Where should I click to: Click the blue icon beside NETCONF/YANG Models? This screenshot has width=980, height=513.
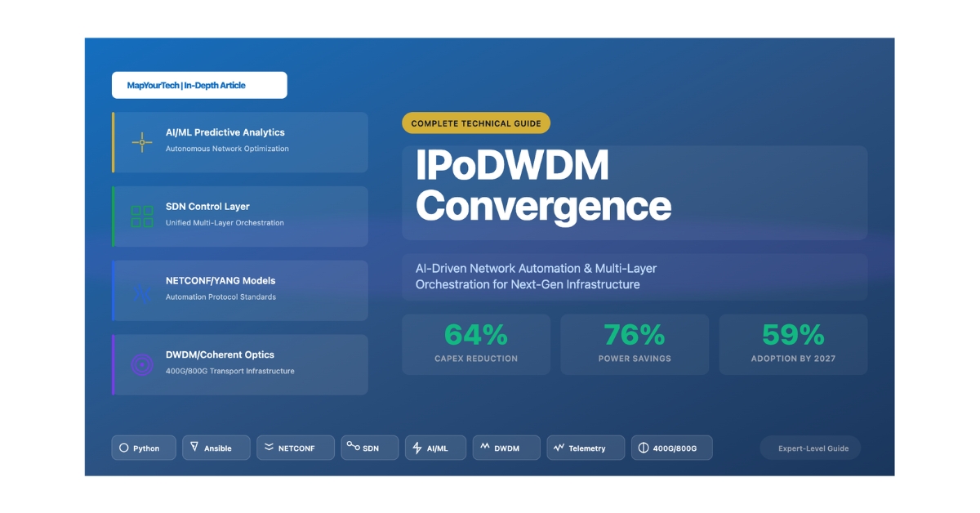point(142,291)
